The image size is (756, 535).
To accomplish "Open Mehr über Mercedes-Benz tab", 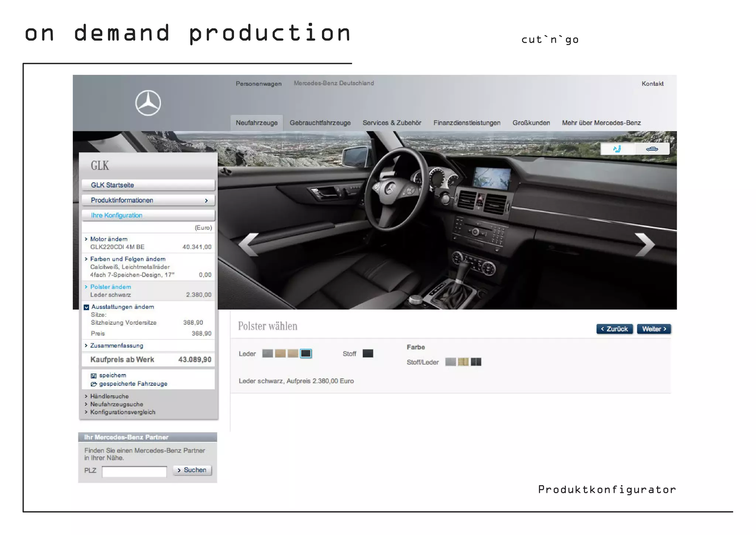I will pyautogui.click(x=601, y=123).
